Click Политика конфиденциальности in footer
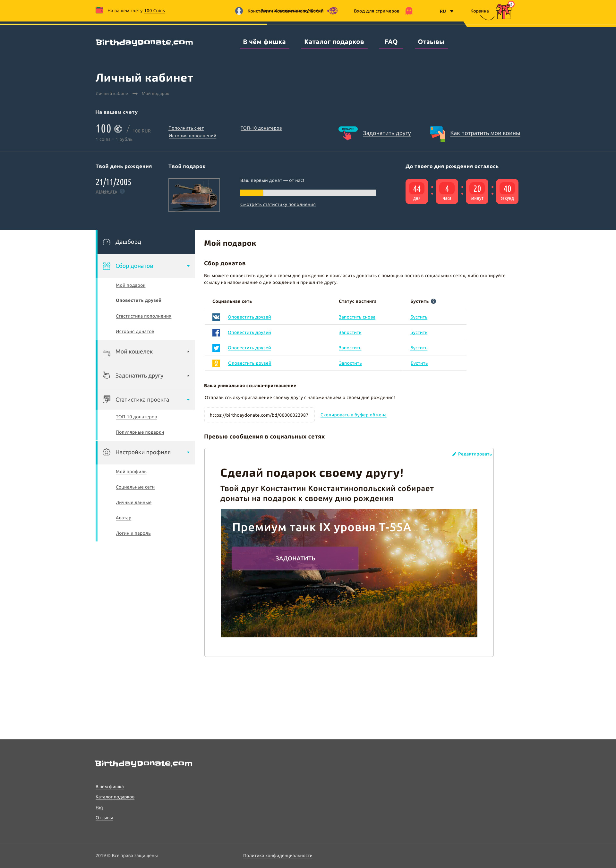The width and height of the screenshot is (616, 868). coord(278,855)
